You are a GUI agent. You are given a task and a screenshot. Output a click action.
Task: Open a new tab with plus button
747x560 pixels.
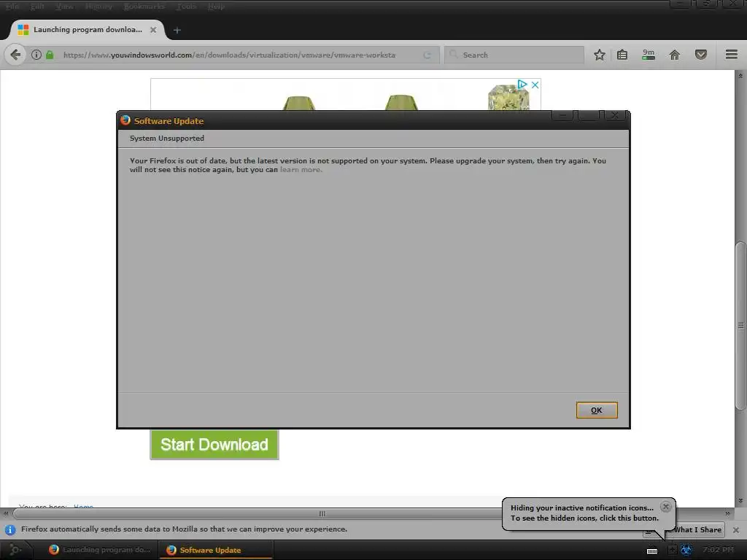point(177,30)
